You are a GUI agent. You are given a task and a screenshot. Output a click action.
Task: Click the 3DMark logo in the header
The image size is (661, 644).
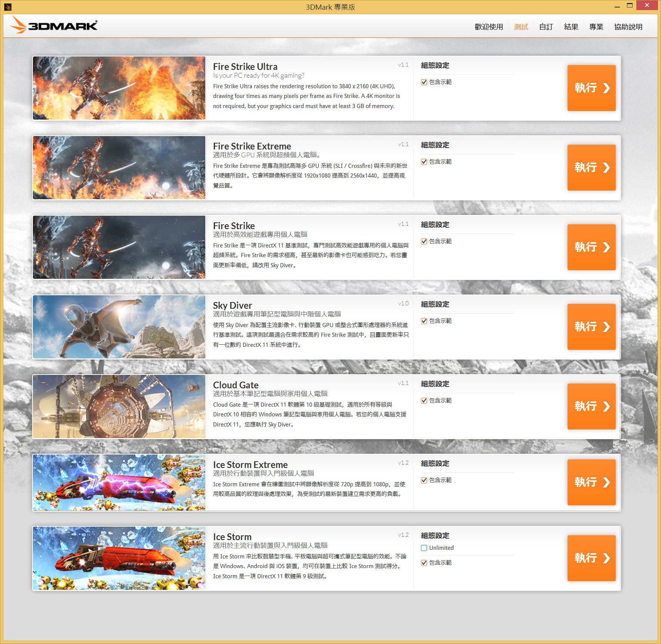(54, 25)
